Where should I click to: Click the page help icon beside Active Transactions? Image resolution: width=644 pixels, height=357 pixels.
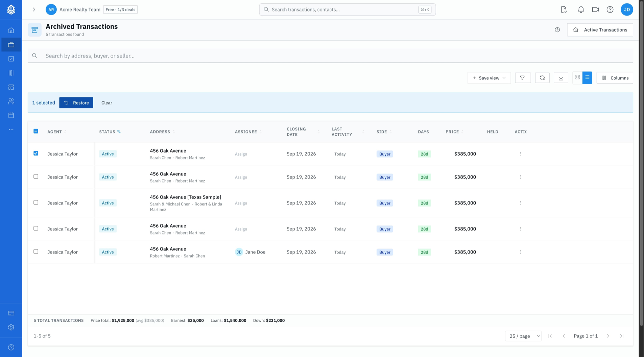(557, 30)
